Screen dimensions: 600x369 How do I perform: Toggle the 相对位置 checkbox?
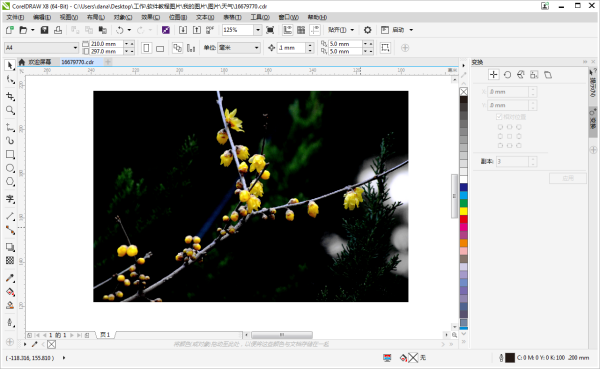click(x=499, y=117)
